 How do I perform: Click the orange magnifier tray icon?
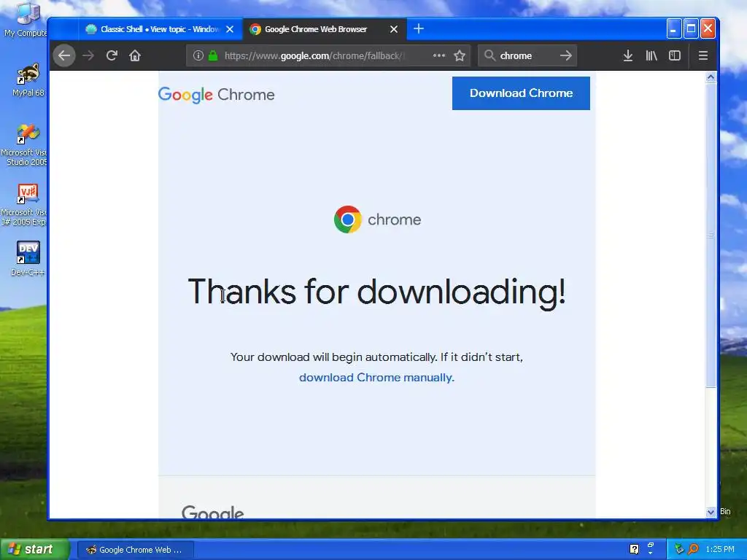tap(694, 549)
